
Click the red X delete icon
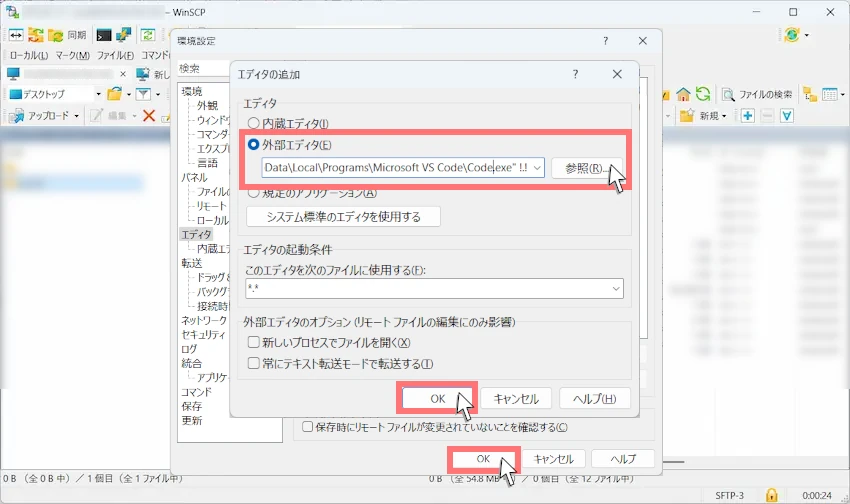[x=149, y=115]
